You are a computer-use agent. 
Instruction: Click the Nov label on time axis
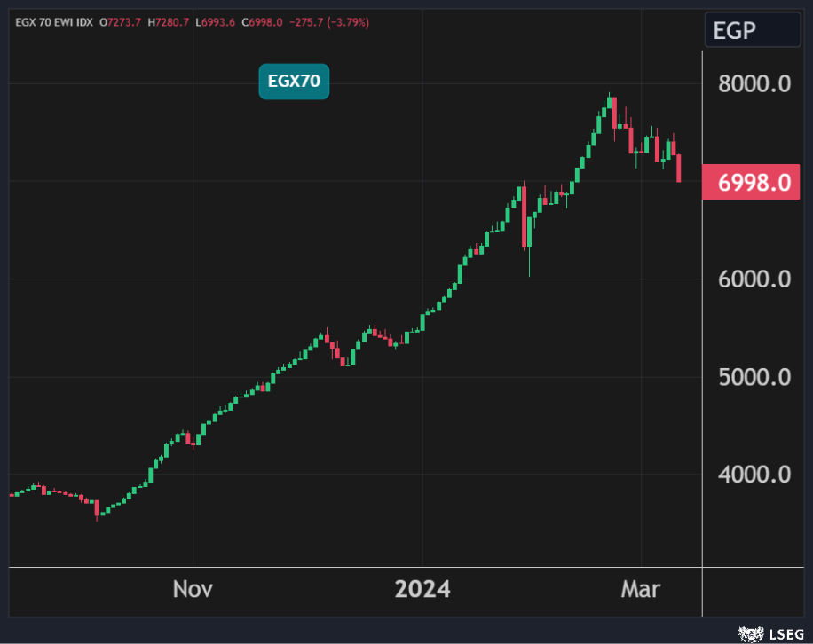click(193, 589)
